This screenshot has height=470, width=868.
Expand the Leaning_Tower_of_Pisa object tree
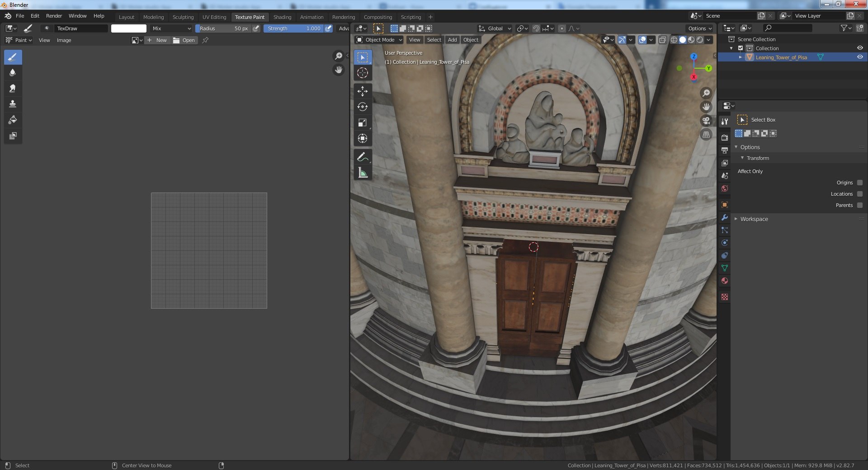click(740, 57)
